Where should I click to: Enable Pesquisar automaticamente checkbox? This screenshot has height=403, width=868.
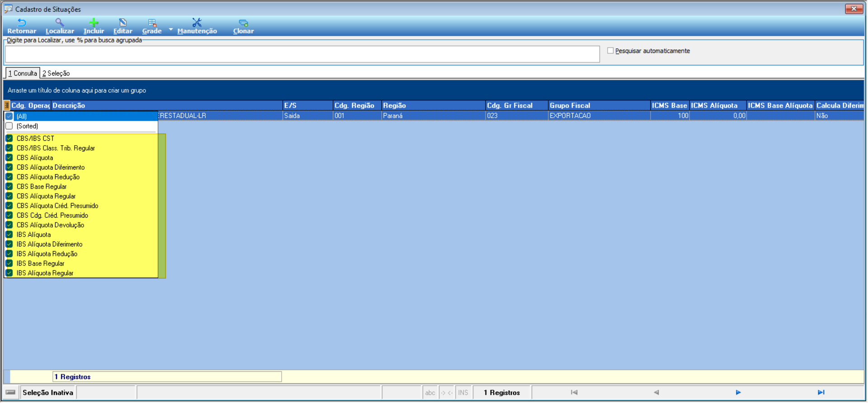pyautogui.click(x=610, y=51)
